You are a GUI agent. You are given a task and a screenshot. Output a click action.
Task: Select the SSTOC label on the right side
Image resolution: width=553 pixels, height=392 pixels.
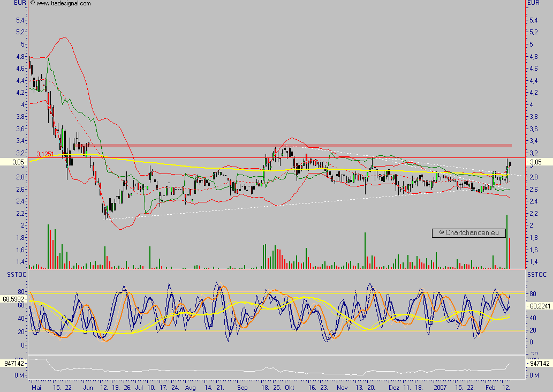pyautogui.click(x=537, y=275)
